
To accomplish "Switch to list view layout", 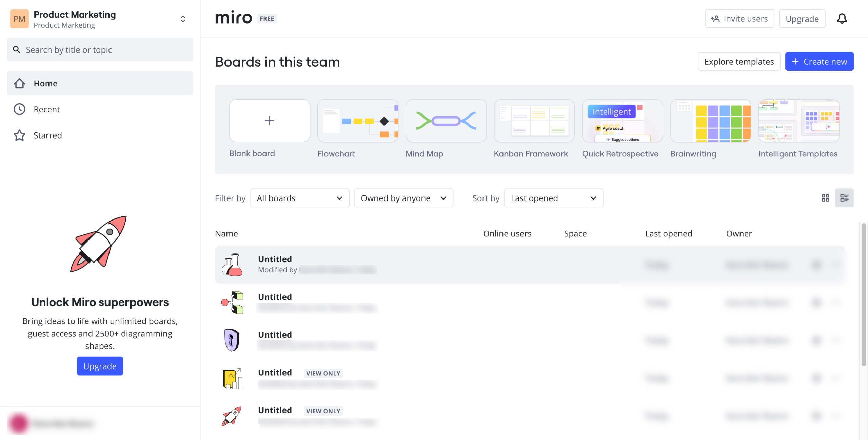I will 844,198.
